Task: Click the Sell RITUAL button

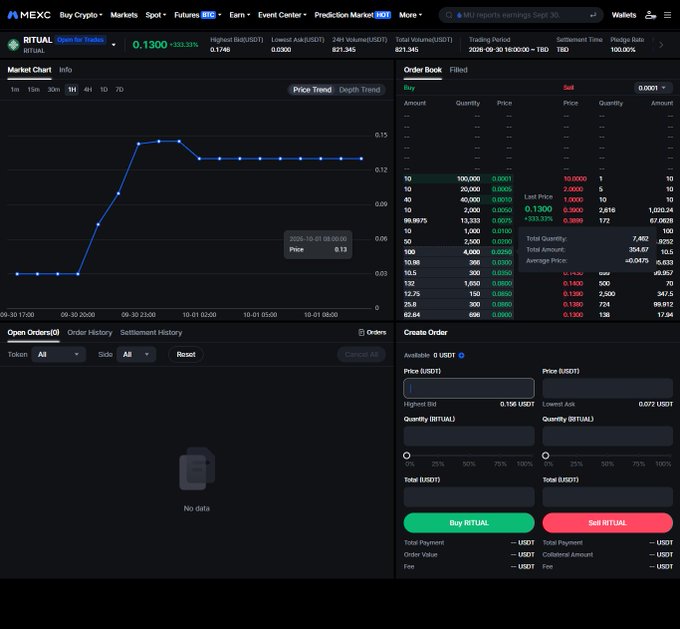Action: click(608, 523)
